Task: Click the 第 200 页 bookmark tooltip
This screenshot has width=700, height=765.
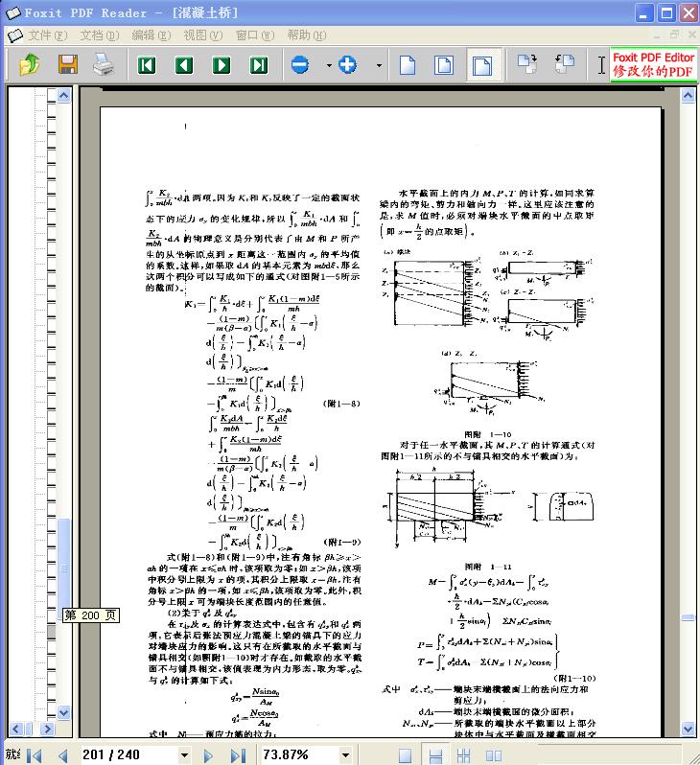Action: pyautogui.click(x=91, y=614)
